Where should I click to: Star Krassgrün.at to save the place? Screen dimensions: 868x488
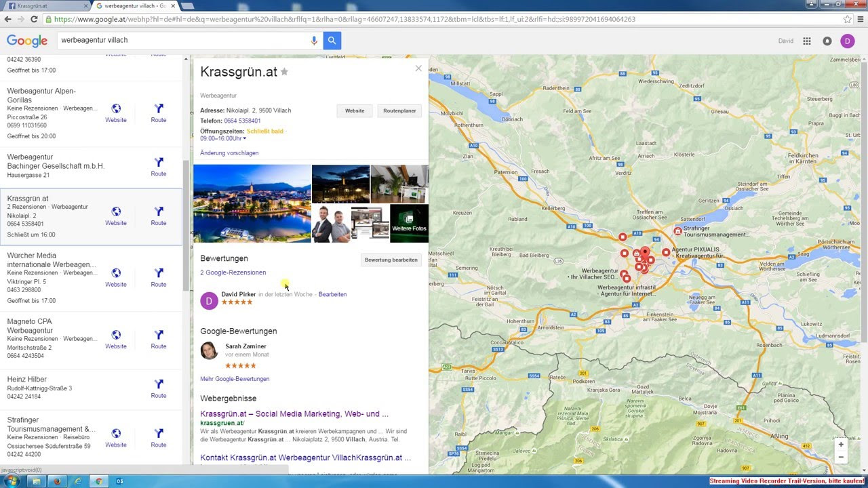pyautogui.click(x=285, y=72)
